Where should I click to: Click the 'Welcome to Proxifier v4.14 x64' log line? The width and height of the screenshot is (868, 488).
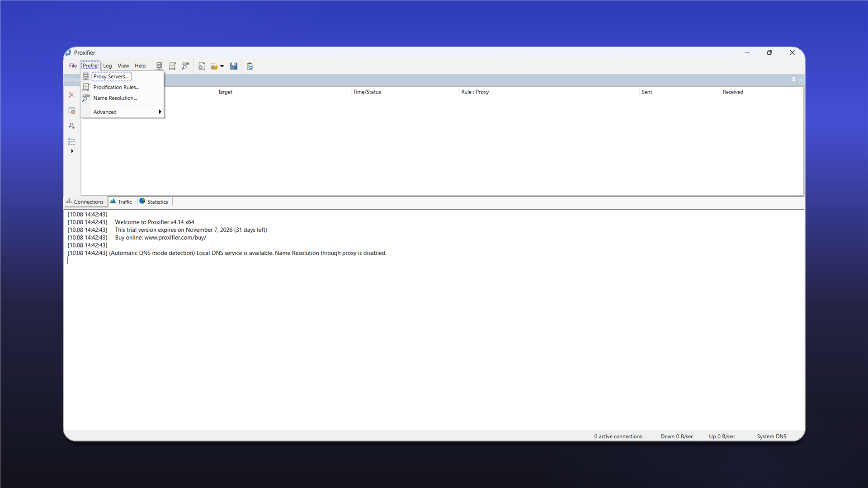click(155, 222)
